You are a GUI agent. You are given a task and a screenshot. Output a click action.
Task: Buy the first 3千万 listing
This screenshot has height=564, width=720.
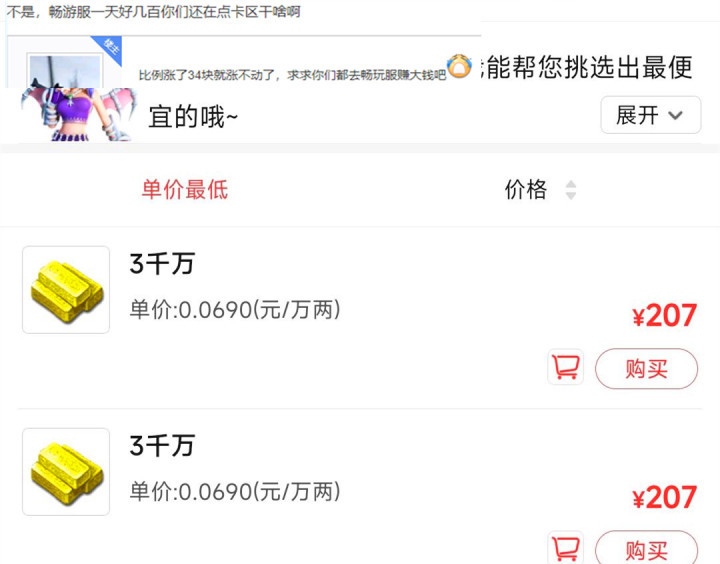pyautogui.click(x=647, y=368)
